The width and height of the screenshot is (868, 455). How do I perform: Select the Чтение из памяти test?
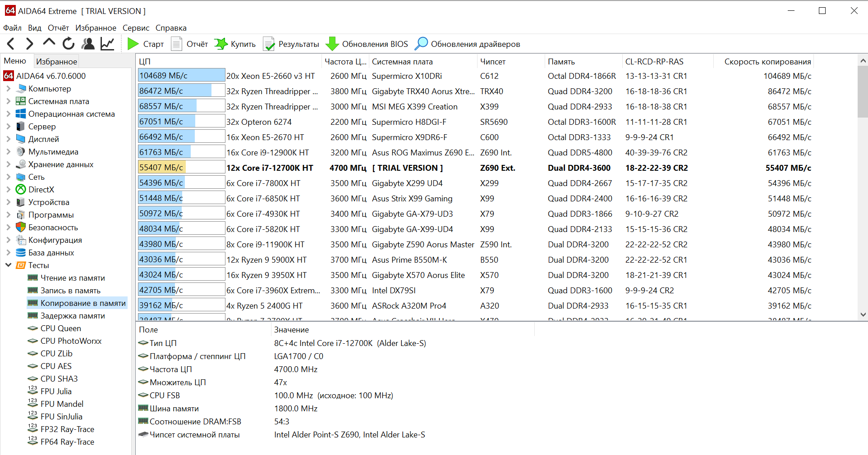coord(73,278)
